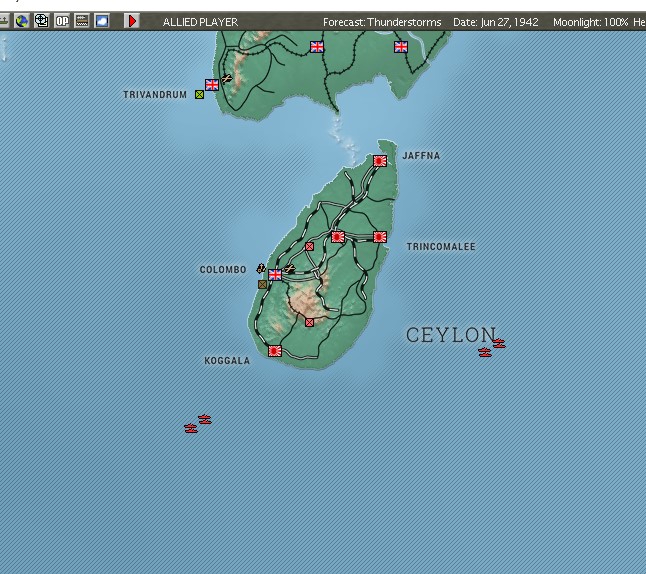Select the Japanese flag base at Jaffna
This screenshot has width=646, height=574.
click(380, 161)
